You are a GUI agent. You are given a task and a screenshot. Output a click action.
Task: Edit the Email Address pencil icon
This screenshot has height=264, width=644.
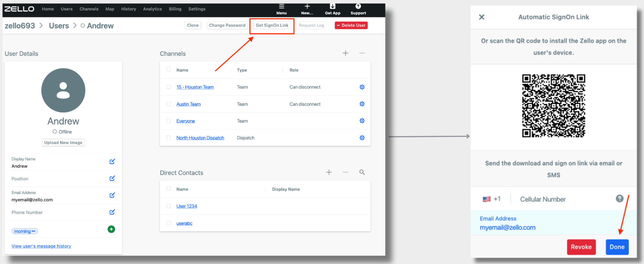click(x=112, y=195)
